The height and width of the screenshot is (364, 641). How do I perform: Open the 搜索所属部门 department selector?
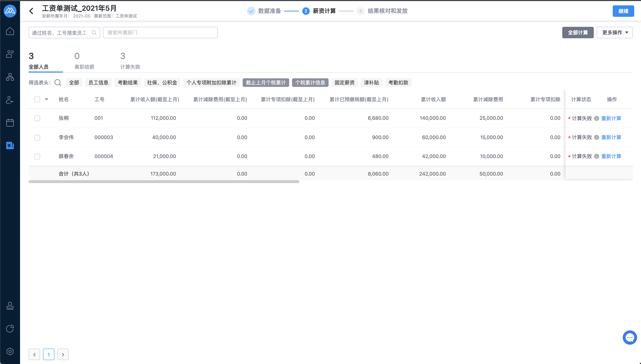160,33
